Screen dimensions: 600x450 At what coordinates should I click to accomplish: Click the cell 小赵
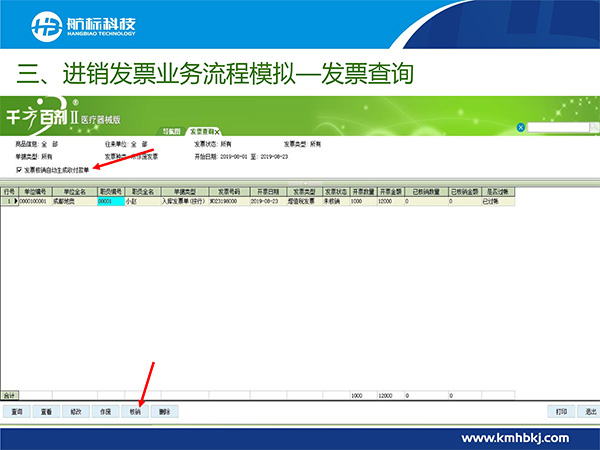tap(143, 201)
